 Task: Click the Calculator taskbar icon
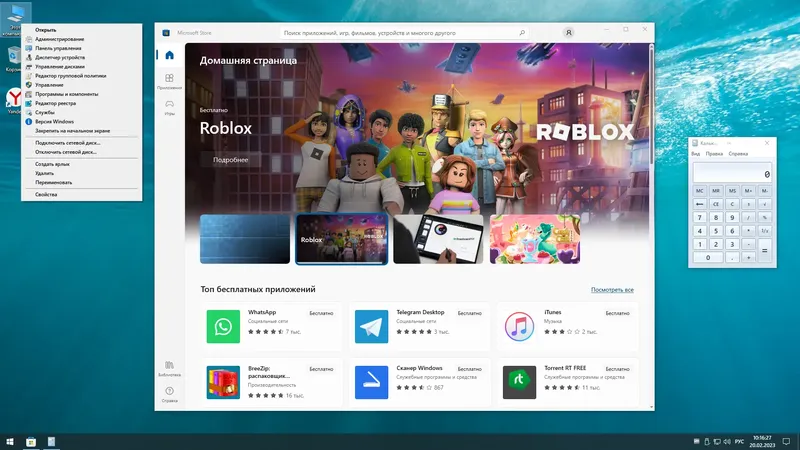pos(51,442)
